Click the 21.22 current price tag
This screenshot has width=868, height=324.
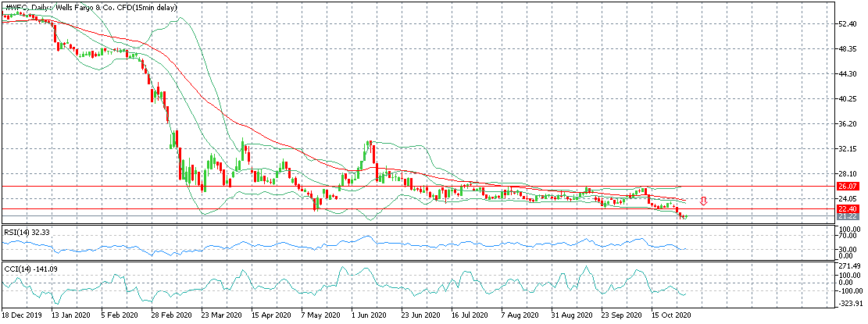847,217
